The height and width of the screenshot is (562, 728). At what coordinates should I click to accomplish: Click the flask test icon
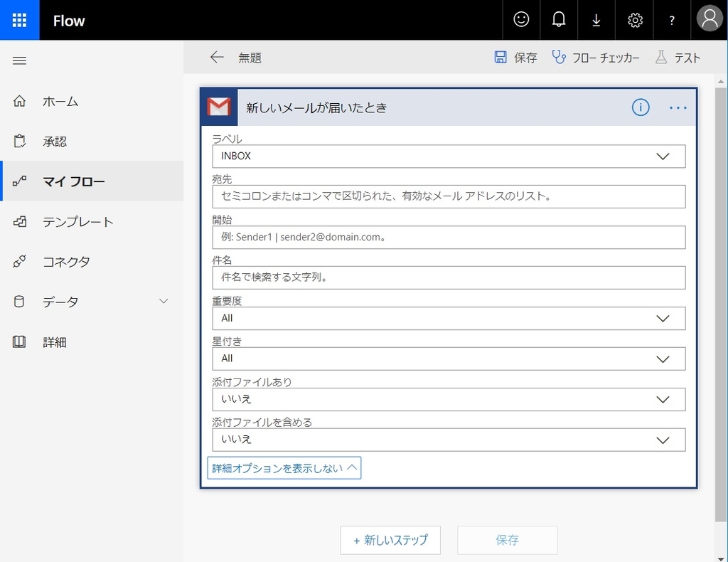point(660,57)
